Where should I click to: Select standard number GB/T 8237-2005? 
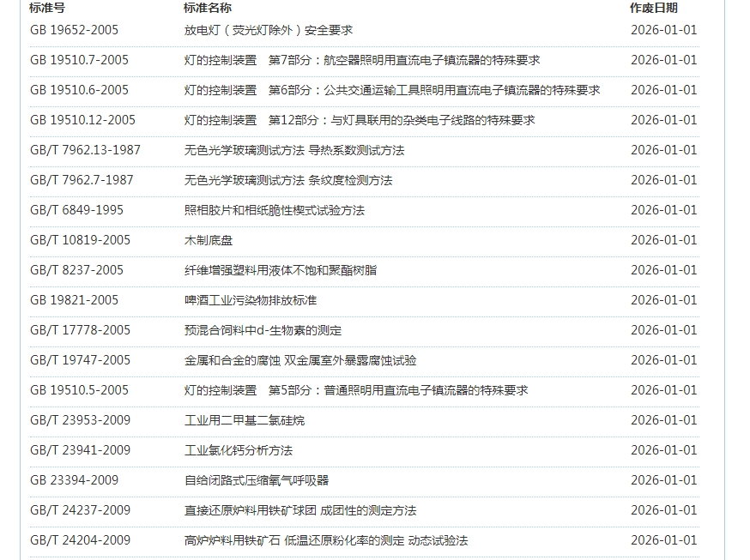[76, 270]
